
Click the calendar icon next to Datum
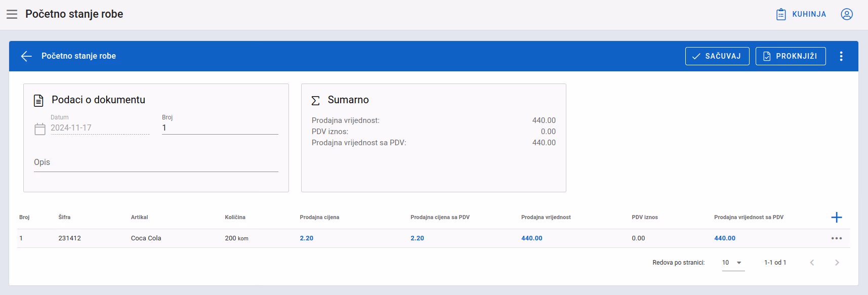pyautogui.click(x=40, y=129)
